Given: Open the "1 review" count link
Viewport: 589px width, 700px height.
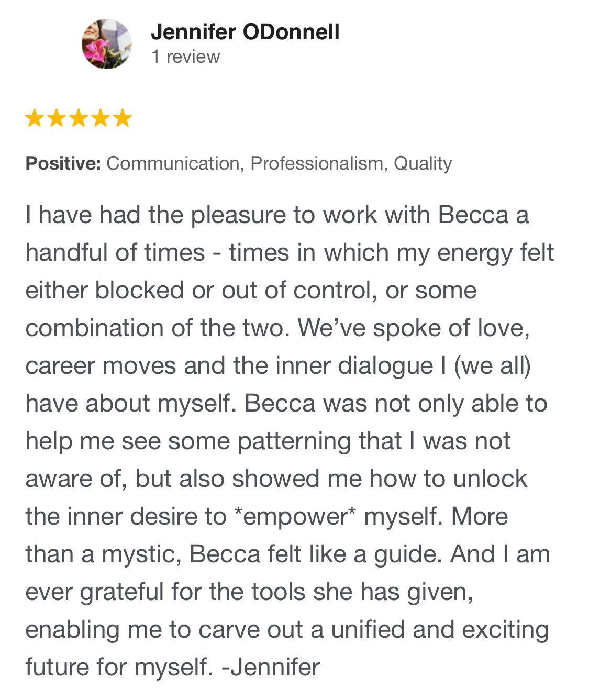Looking at the screenshot, I should click(185, 57).
